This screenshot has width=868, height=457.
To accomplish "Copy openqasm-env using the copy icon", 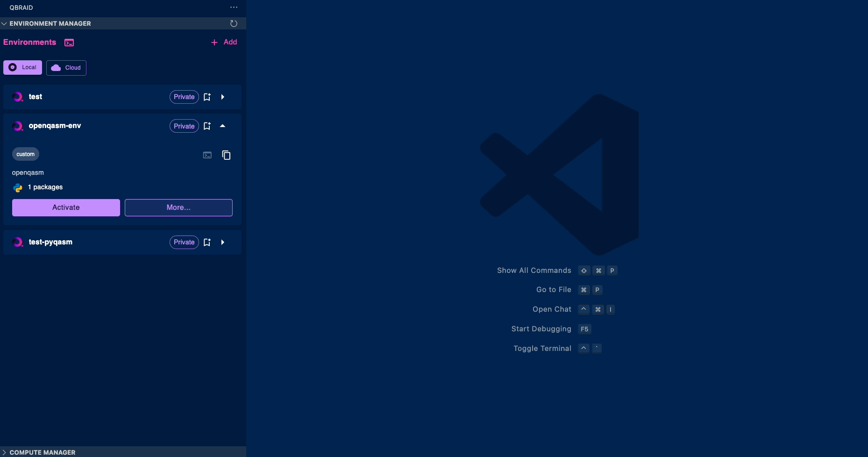I will coord(226,155).
